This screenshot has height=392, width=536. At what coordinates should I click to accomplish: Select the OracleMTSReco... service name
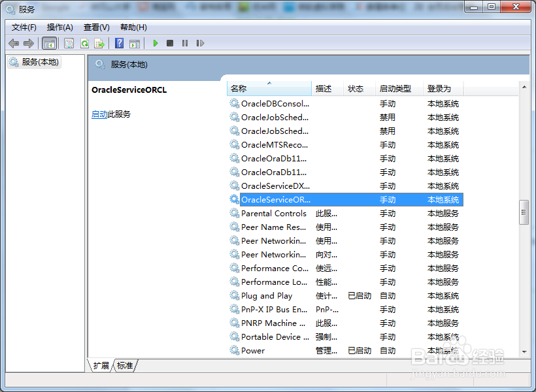point(275,145)
